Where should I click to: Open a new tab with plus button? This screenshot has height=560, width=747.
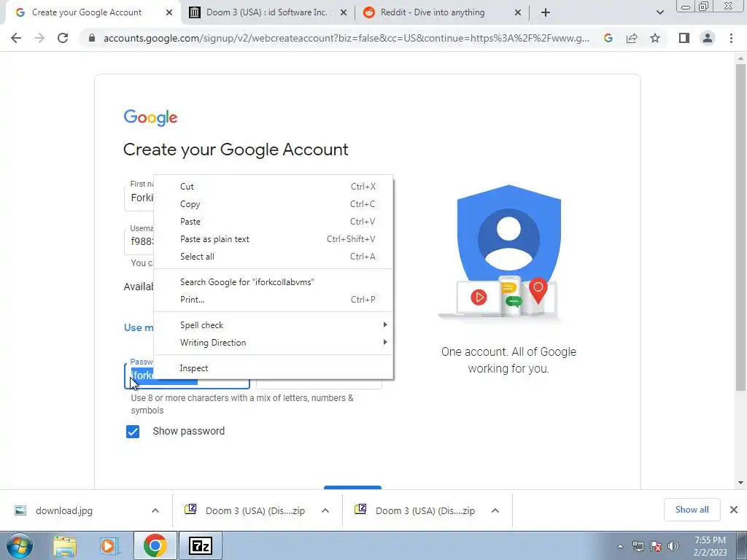546,12
